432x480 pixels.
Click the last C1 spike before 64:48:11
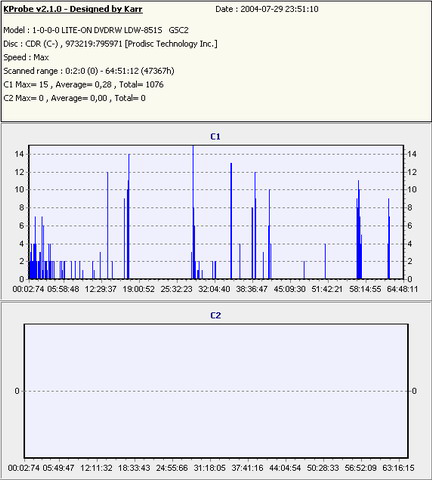[x=389, y=239]
